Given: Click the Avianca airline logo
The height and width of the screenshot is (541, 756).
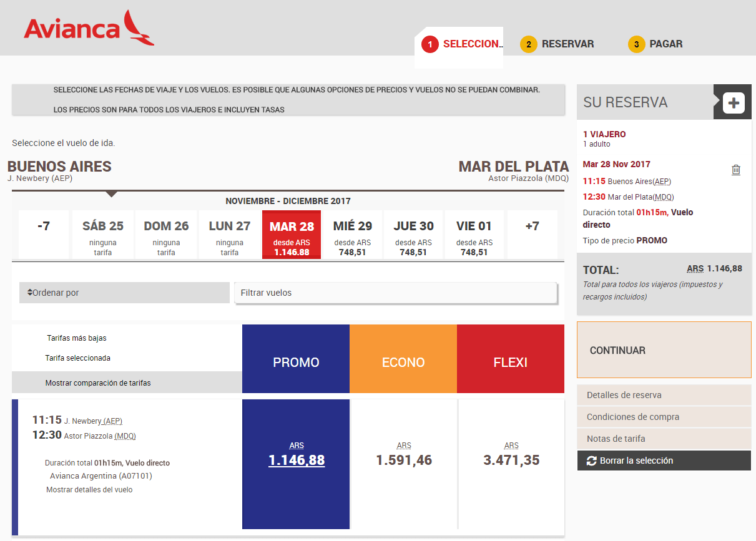Looking at the screenshot, I should pyautogui.click(x=87, y=27).
